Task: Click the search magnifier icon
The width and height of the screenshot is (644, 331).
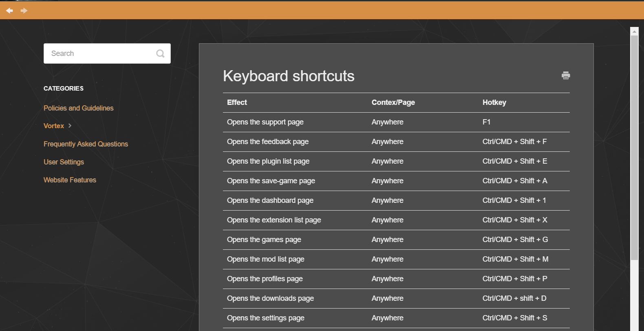Action: (160, 53)
